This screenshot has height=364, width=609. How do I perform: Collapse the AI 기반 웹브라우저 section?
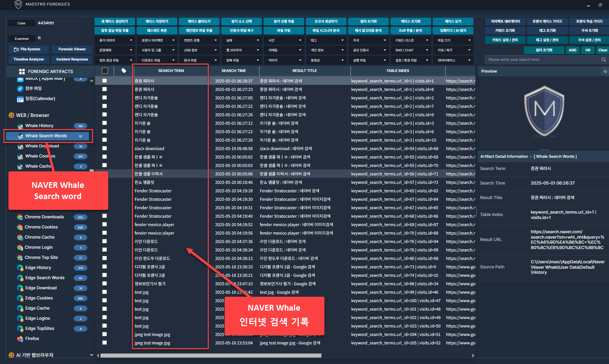91,355
